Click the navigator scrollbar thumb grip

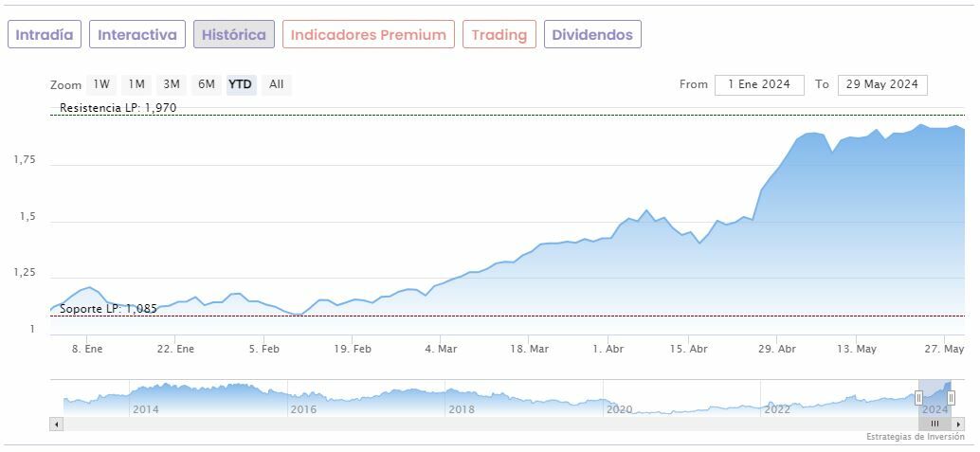(935, 424)
